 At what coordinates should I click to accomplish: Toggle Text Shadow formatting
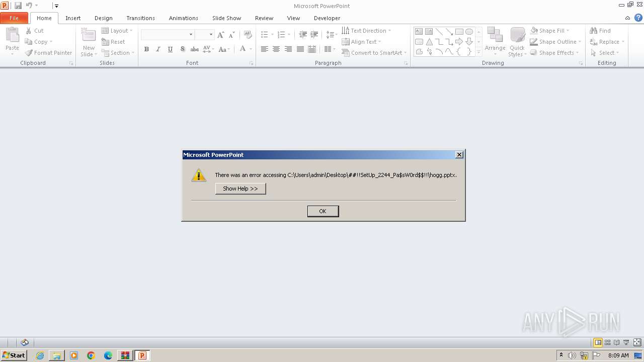(x=182, y=49)
